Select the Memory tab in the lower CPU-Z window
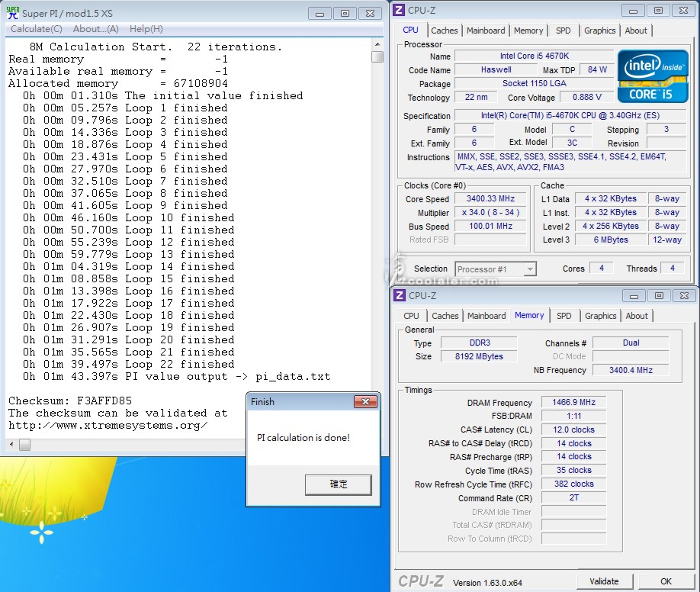700x592 pixels. pyautogui.click(x=529, y=315)
